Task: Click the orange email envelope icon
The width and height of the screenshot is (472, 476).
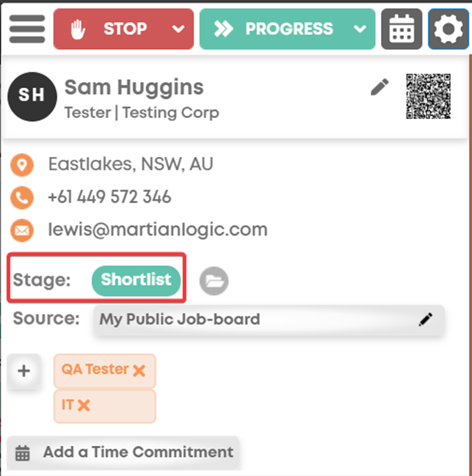Action: [22, 230]
